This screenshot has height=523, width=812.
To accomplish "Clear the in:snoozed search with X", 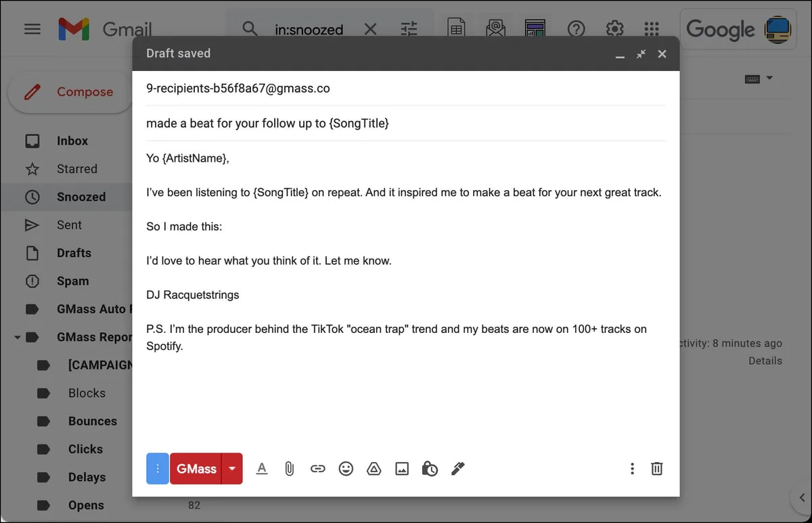I will pyautogui.click(x=370, y=29).
